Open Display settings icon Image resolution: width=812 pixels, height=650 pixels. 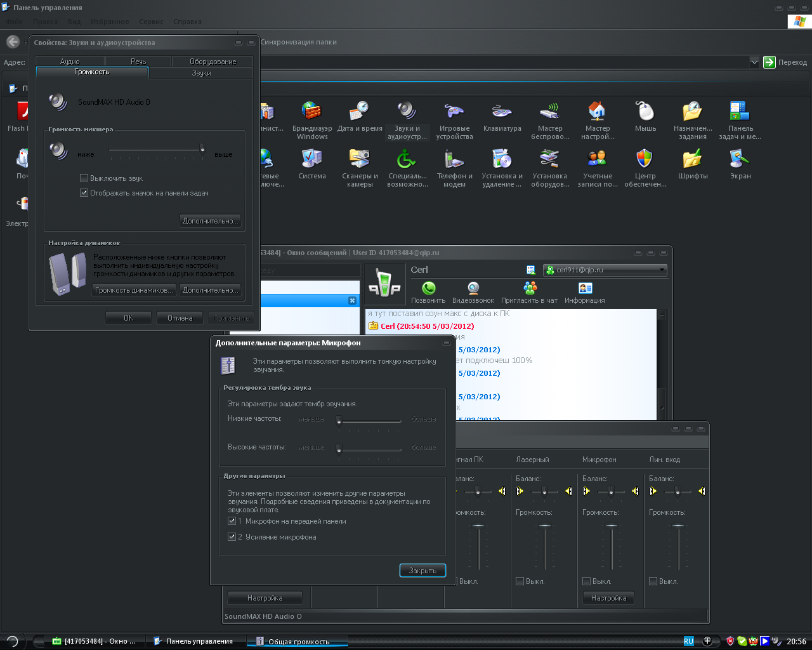click(x=740, y=164)
